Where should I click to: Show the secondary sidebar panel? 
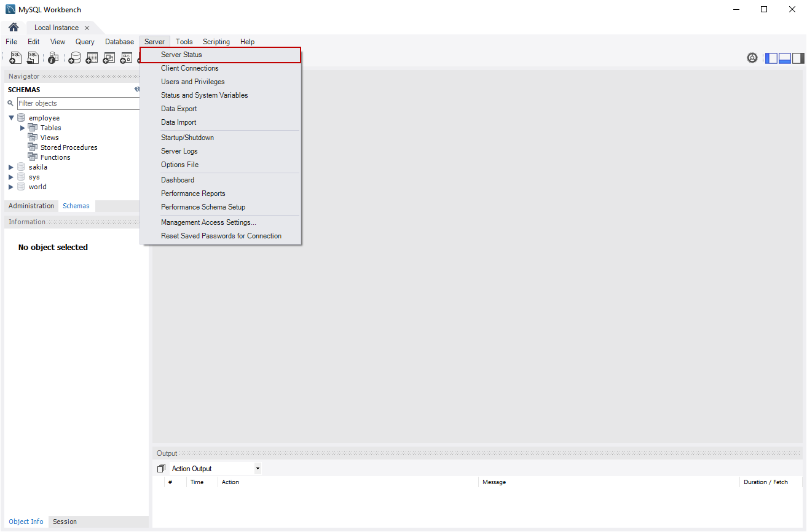coord(798,57)
